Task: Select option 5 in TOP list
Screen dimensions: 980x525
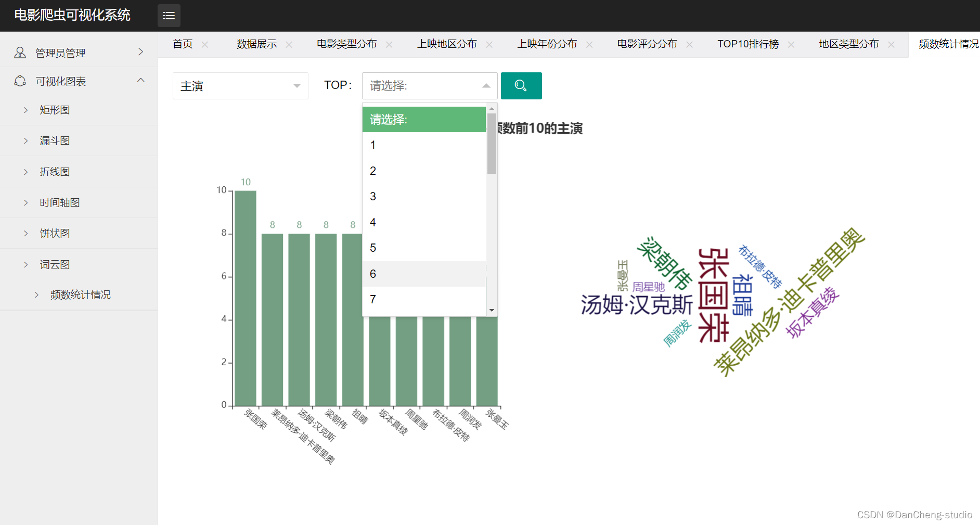Action: (x=424, y=248)
